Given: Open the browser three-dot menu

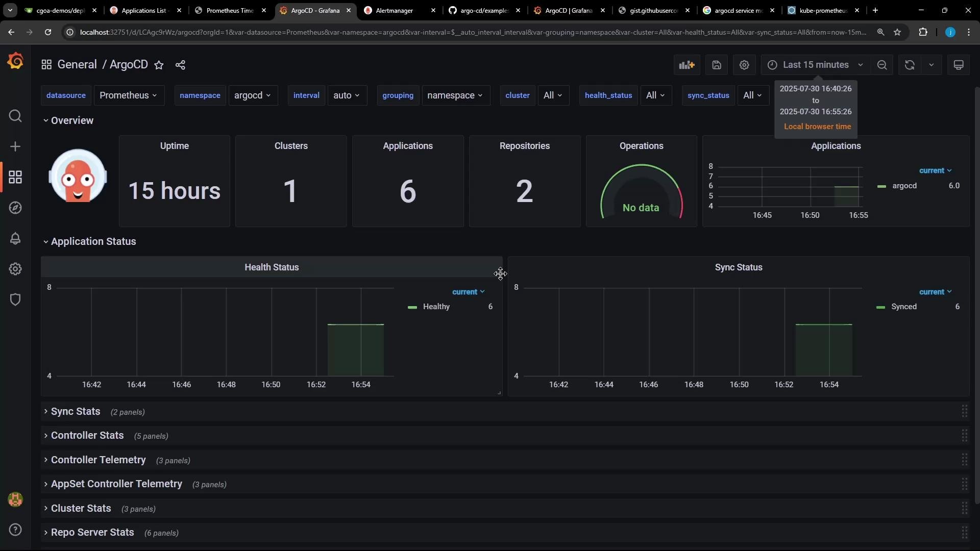Looking at the screenshot, I should click(969, 32).
